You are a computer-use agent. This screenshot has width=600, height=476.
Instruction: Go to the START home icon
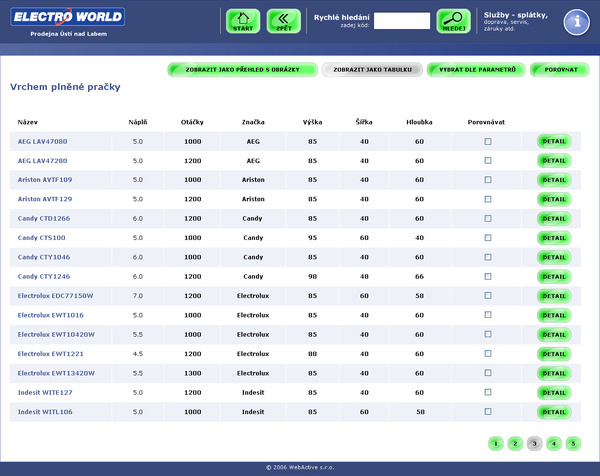[243, 21]
